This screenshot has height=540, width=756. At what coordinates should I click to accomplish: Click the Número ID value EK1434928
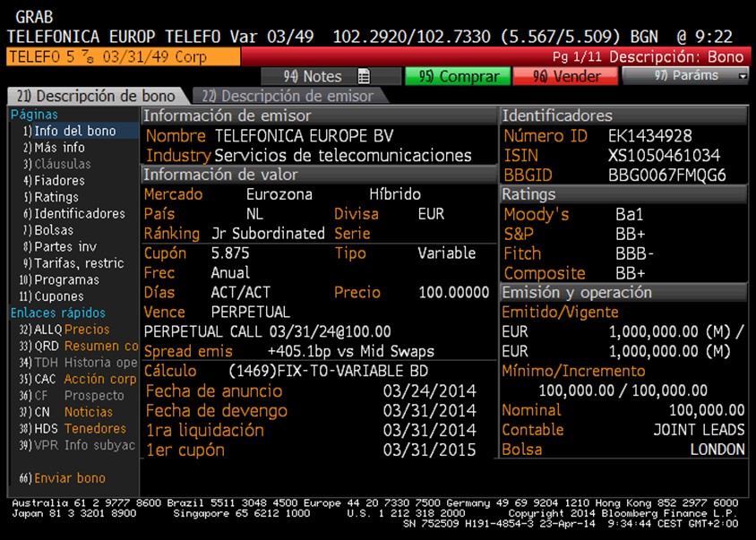649,136
